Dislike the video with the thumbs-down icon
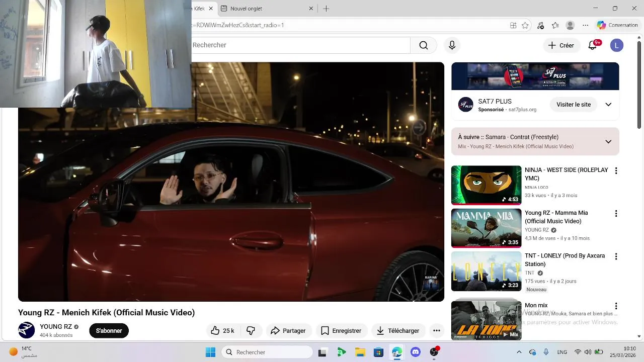The image size is (644, 362). (251, 330)
